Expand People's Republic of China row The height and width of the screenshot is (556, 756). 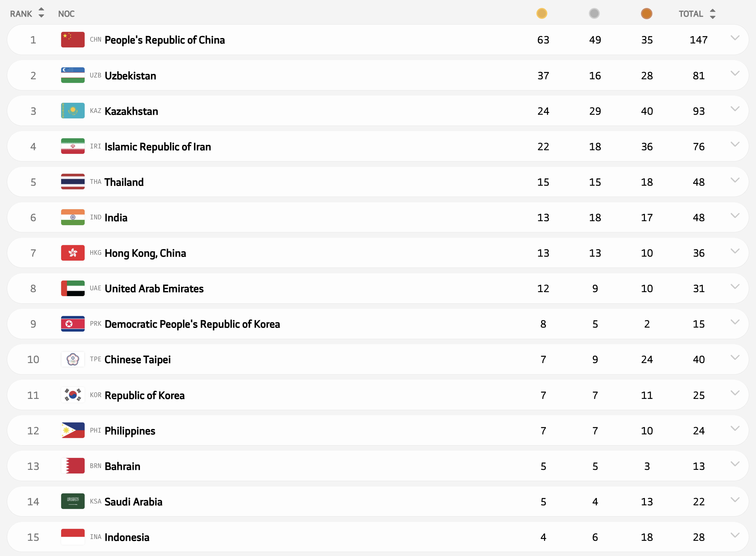[735, 38]
